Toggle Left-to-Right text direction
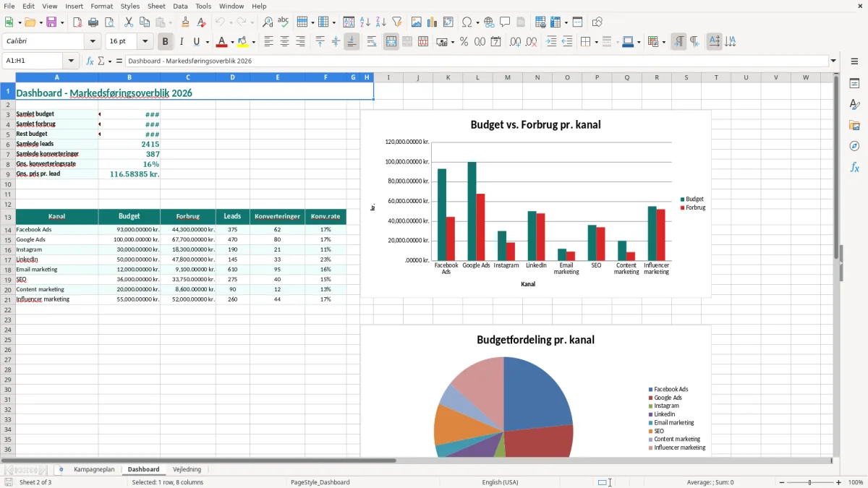868x488 pixels. (678, 42)
